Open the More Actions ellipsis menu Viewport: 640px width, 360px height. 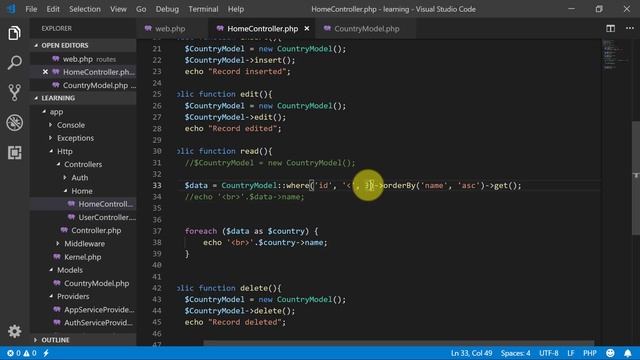[x=629, y=28]
